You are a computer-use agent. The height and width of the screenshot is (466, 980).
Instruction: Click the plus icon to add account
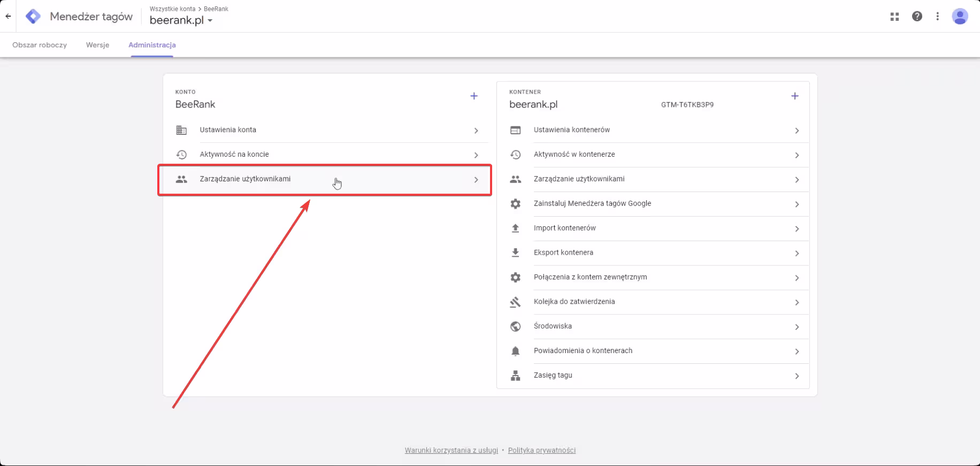[x=474, y=96]
